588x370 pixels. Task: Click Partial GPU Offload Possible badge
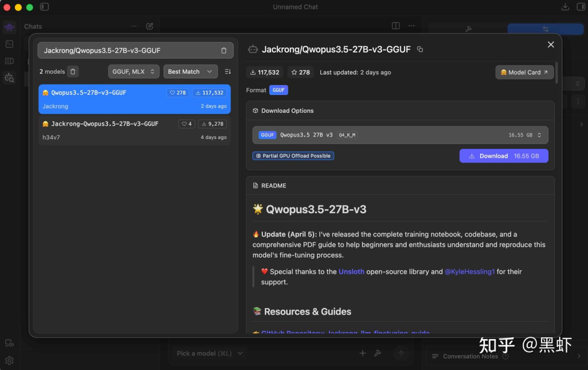click(293, 156)
